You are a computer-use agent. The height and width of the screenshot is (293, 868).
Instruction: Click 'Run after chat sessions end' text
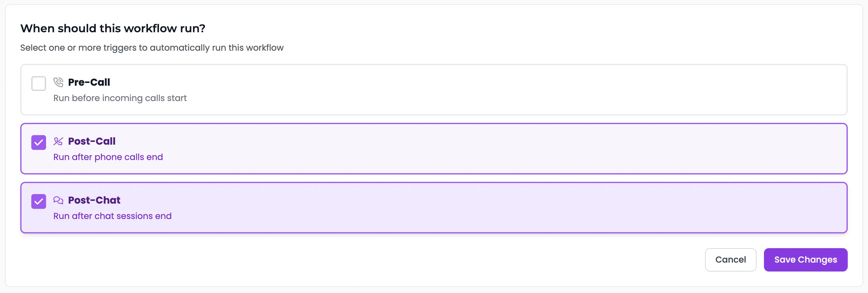[x=112, y=216]
